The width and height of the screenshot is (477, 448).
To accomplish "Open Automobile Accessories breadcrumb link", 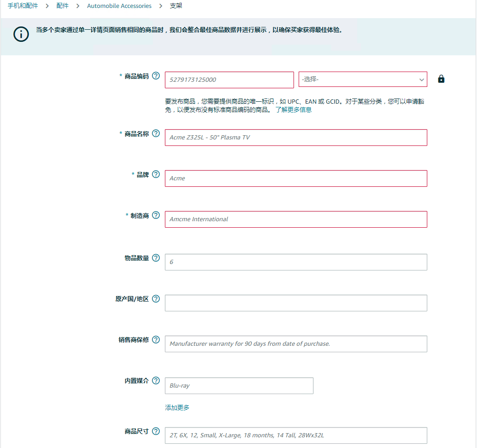I will click(119, 6).
